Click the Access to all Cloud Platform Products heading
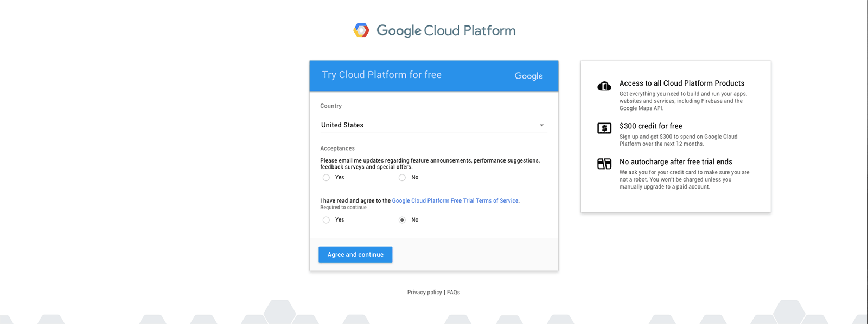The width and height of the screenshot is (868, 324). (681, 83)
